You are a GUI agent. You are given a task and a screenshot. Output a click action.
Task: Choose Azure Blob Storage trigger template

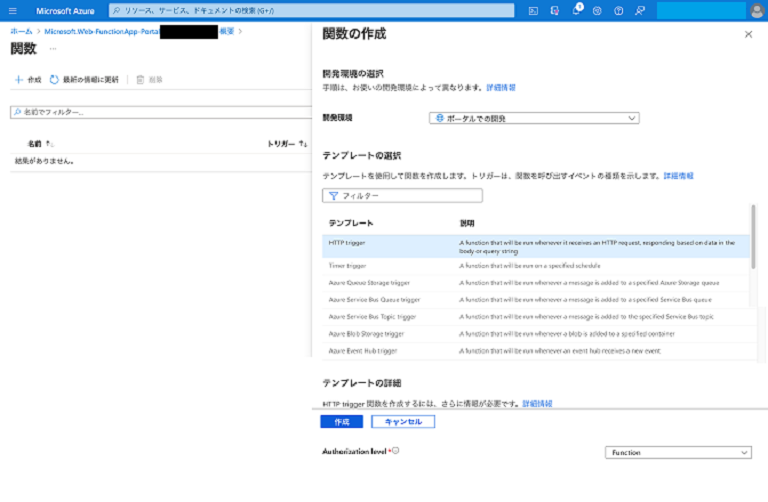pos(366,333)
